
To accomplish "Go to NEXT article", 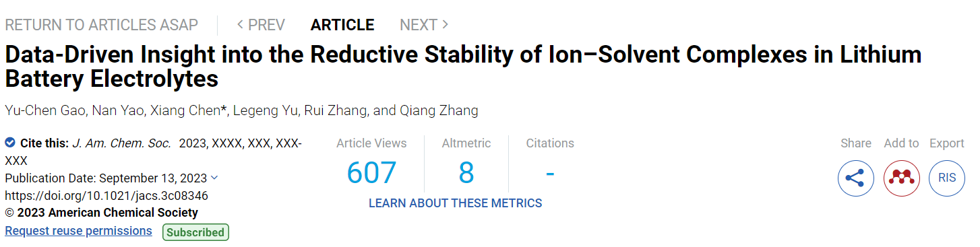I will [x=425, y=25].
